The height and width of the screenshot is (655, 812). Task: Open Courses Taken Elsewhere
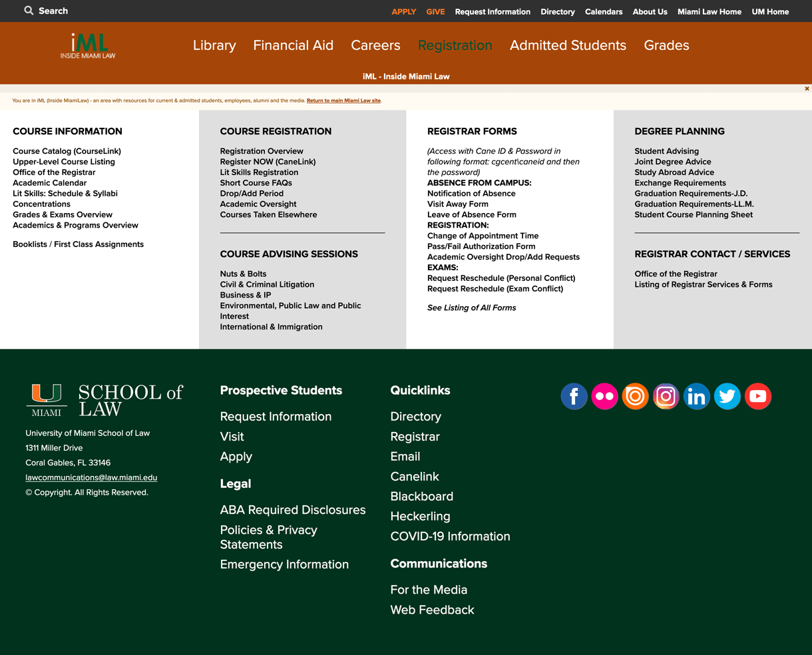tap(268, 215)
